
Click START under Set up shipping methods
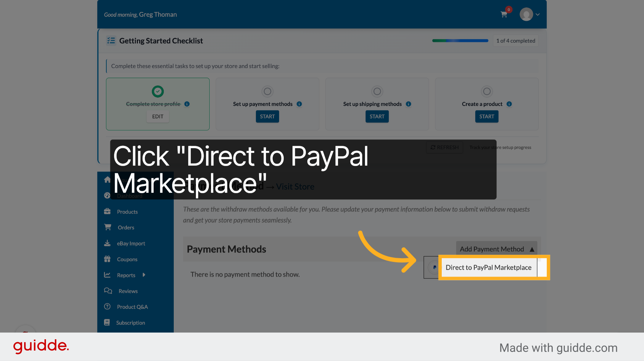point(377,116)
